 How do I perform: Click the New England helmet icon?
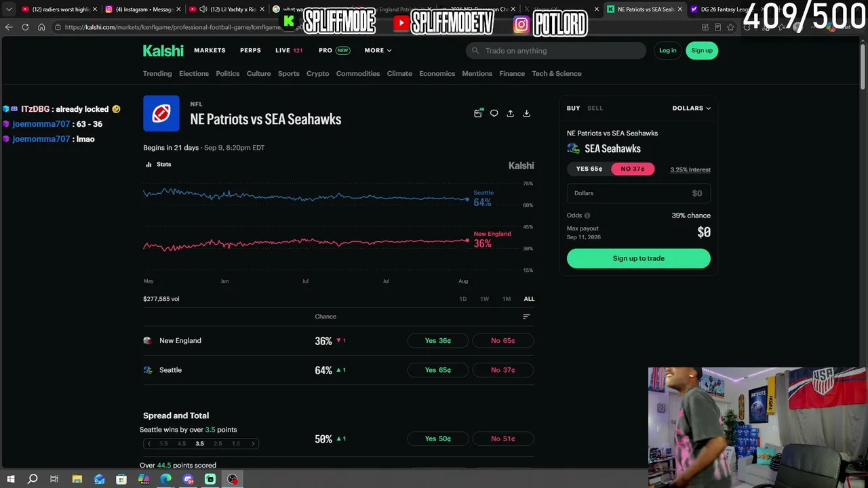pos(148,340)
